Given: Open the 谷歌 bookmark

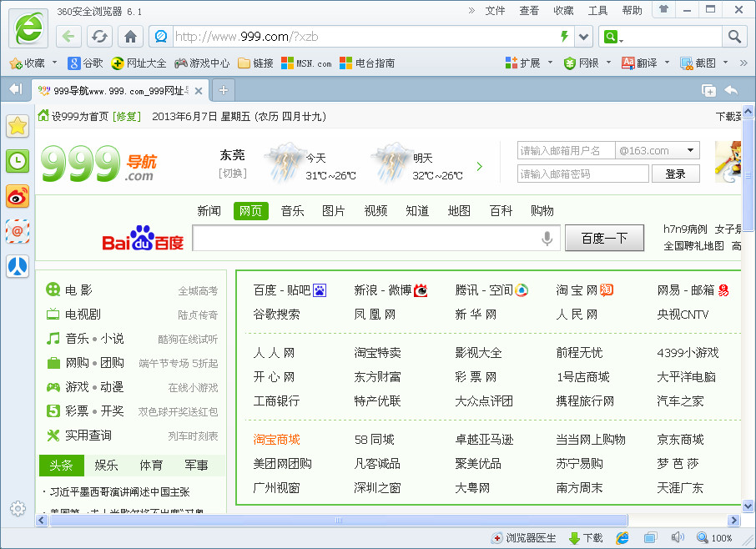Looking at the screenshot, I should [x=85, y=63].
